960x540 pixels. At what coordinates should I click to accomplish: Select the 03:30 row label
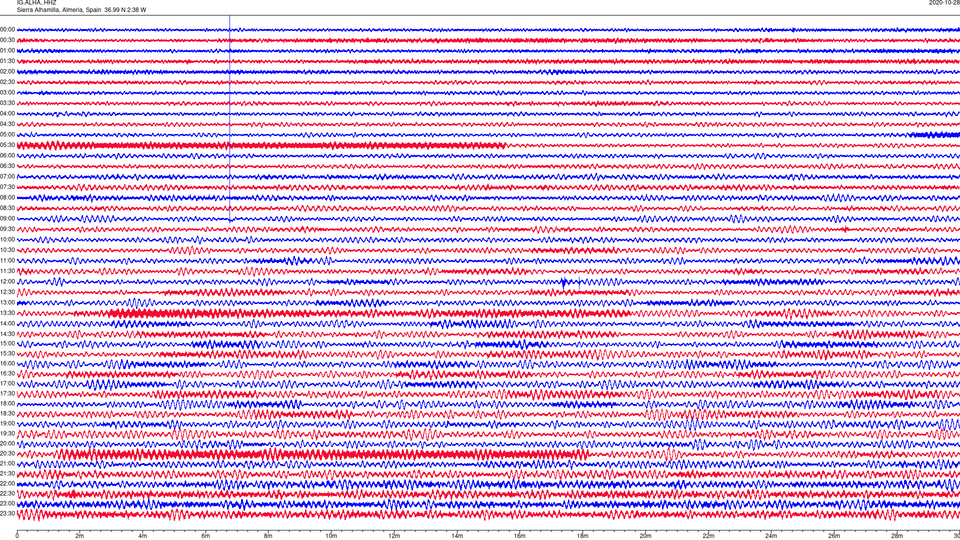7,103
